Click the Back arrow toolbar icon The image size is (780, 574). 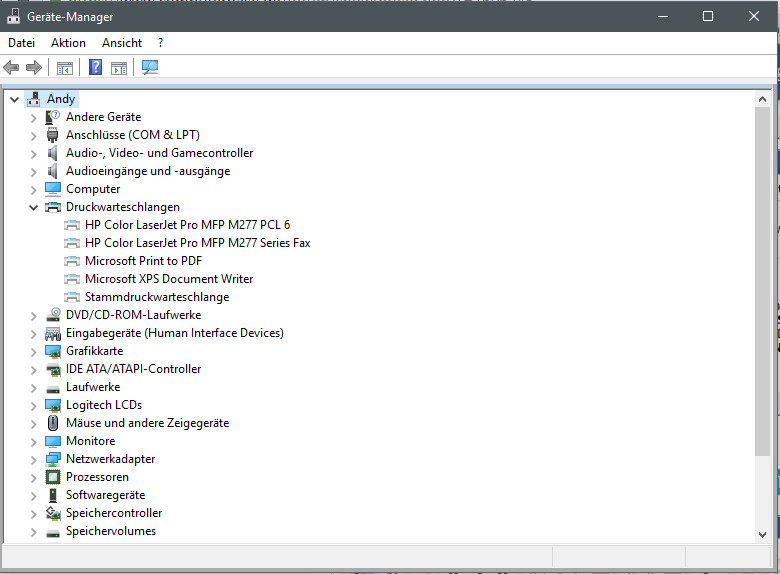(11, 67)
